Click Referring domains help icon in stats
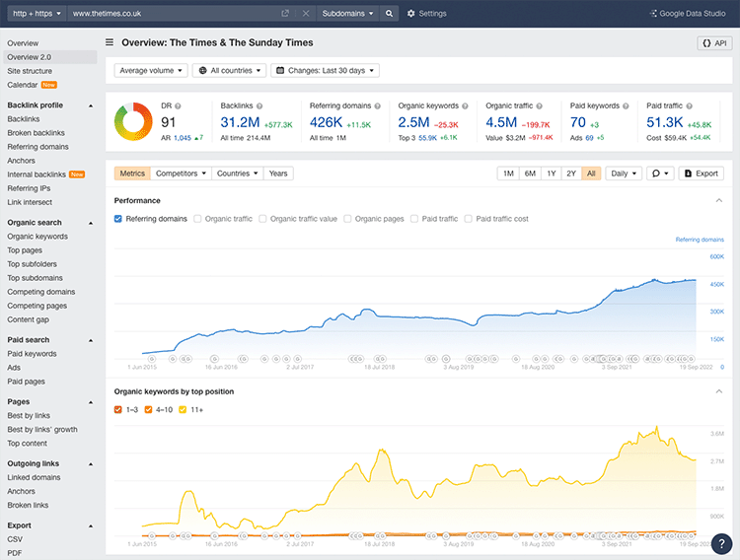The width and height of the screenshot is (740, 560). point(378,106)
